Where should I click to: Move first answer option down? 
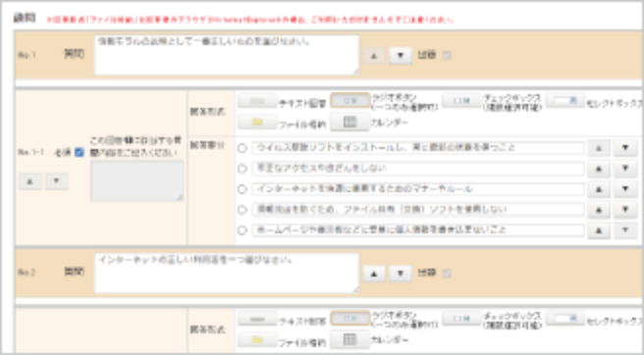coord(625,148)
